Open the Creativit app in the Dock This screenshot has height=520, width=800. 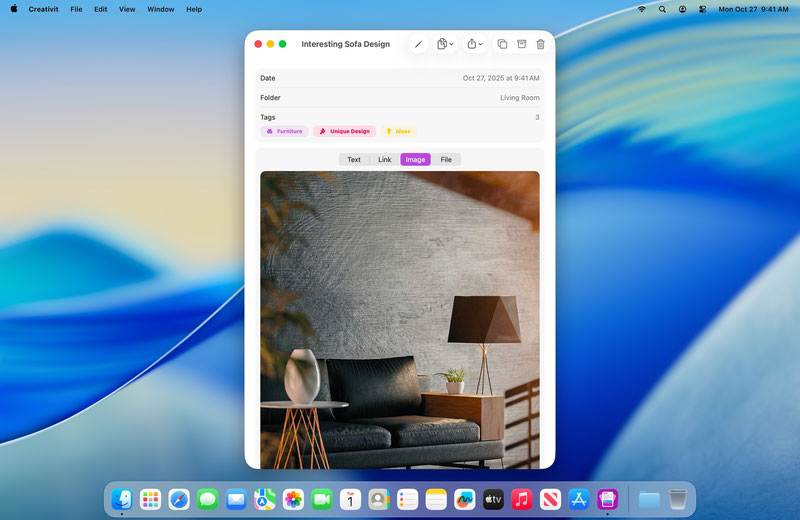tap(607, 499)
